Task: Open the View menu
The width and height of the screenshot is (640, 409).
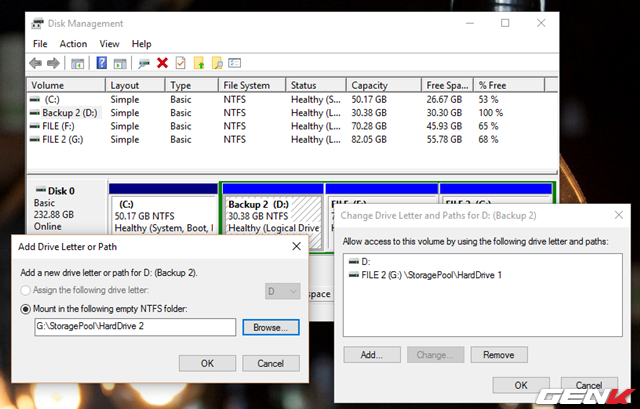Action: [109, 44]
